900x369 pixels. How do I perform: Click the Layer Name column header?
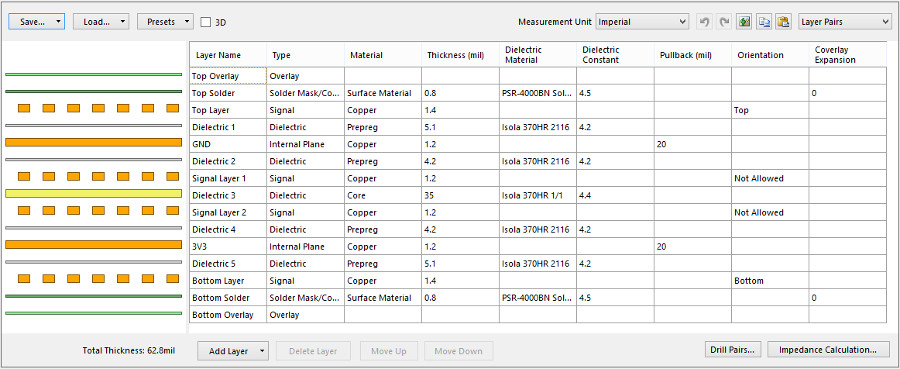[x=228, y=55]
